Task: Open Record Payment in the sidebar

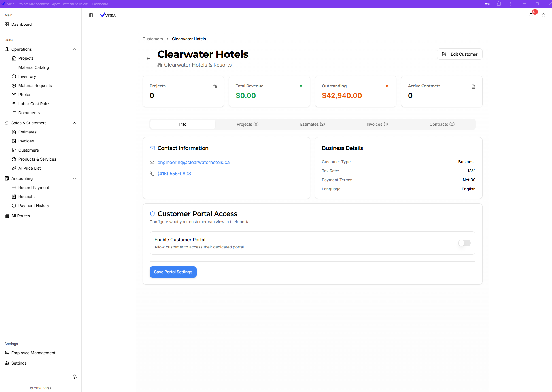Action: point(34,188)
